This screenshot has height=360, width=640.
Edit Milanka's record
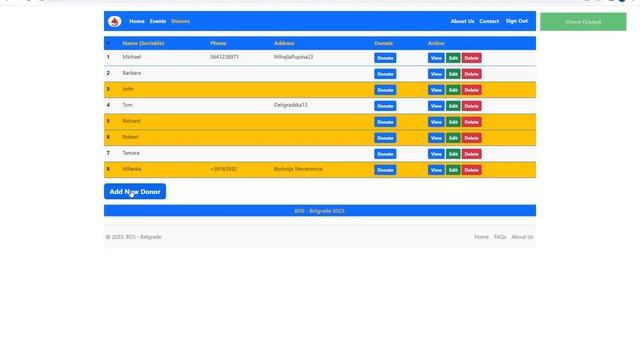click(x=453, y=170)
